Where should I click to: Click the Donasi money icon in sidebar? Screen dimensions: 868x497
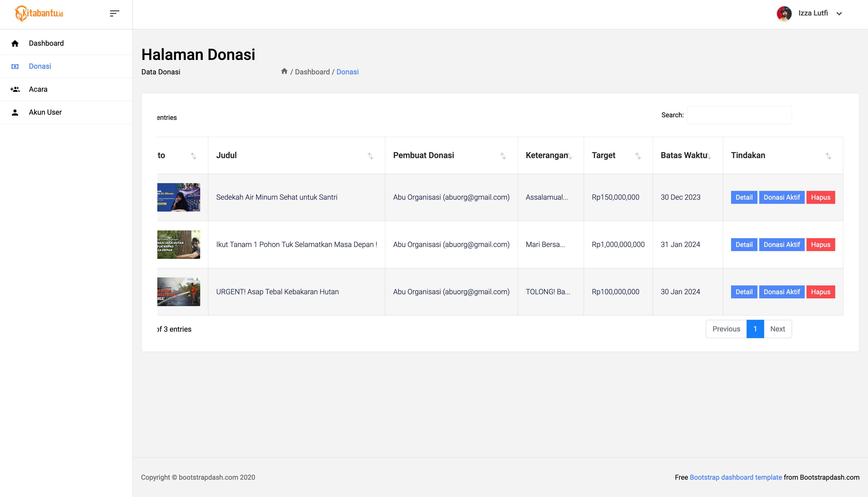[x=15, y=66]
